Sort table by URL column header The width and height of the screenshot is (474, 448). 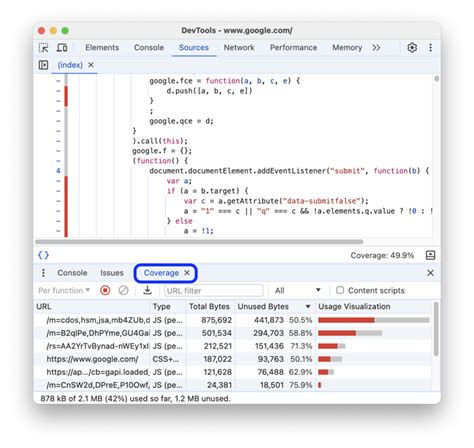pyautogui.click(x=92, y=307)
